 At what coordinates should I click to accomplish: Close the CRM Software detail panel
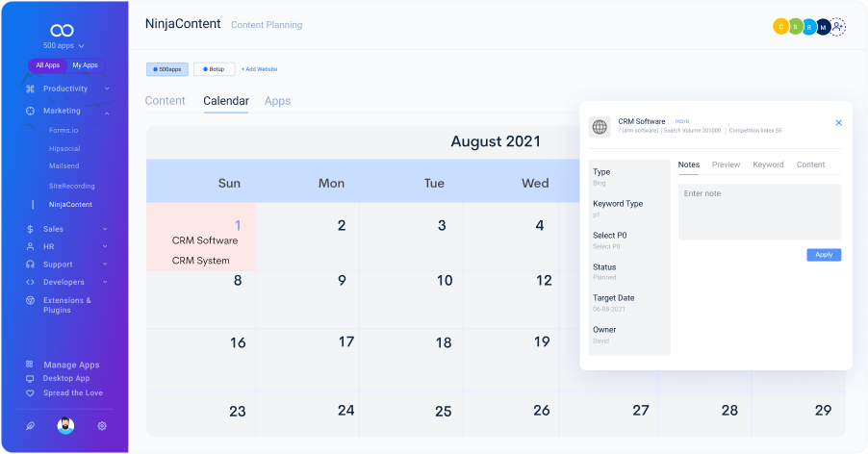(x=838, y=123)
